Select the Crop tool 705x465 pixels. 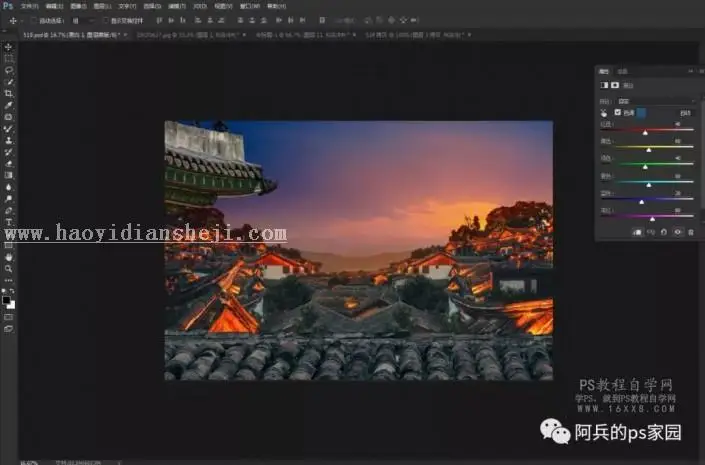[x=8, y=94]
